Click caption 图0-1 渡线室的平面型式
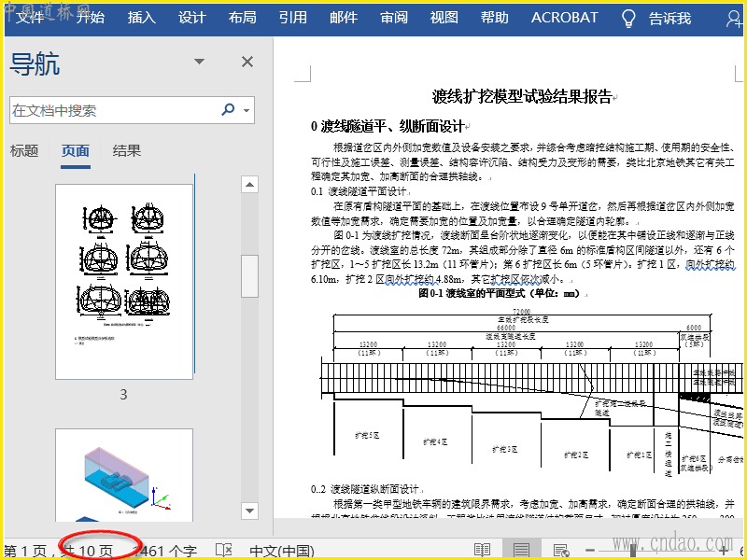The image size is (747, 560). coord(500,293)
